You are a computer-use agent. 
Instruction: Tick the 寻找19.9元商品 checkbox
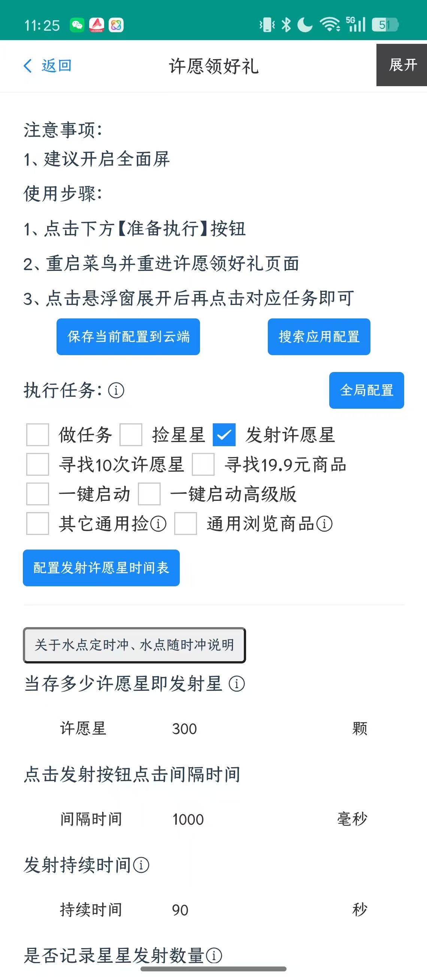click(203, 465)
